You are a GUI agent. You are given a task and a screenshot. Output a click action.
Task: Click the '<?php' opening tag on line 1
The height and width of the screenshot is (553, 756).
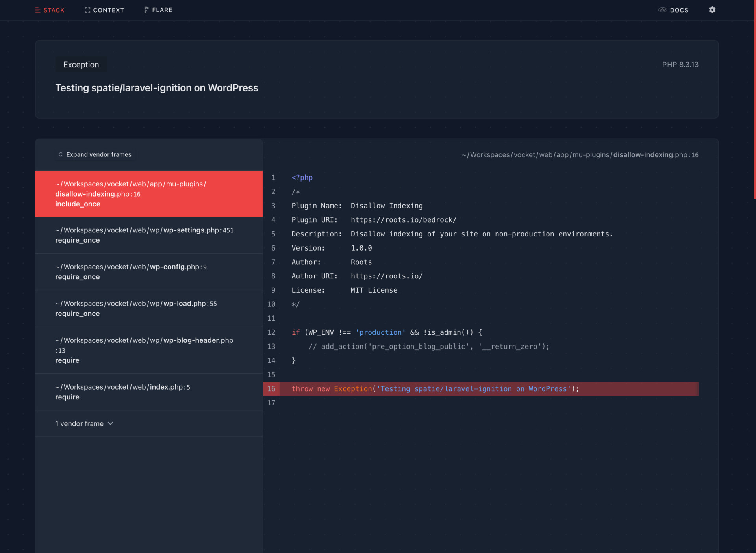pyautogui.click(x=302, y=178)
